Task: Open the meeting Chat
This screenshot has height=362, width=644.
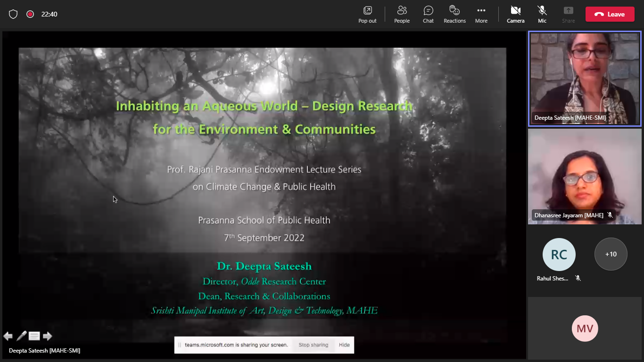Action: point(428,14)
